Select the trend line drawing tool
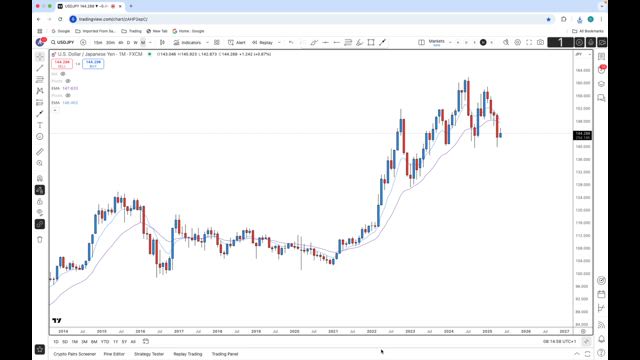The image size is (640, 360). [x=40, y=68]
